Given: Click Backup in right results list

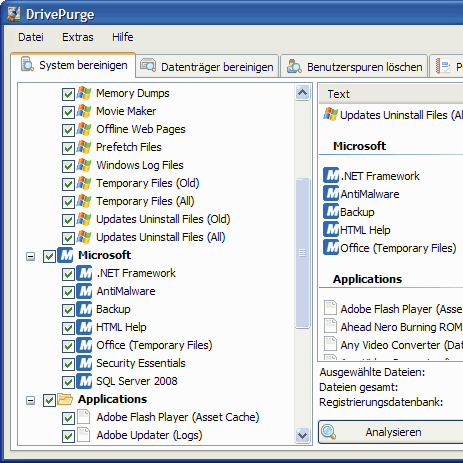Looking at the screenshot, I should coord(357,212).
